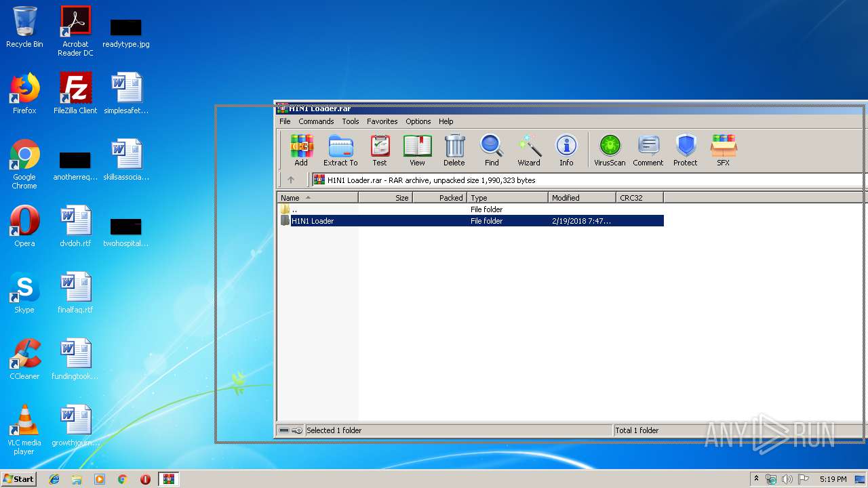
Task: Select the simplesafet... Word document
Action: pos(126,94)
